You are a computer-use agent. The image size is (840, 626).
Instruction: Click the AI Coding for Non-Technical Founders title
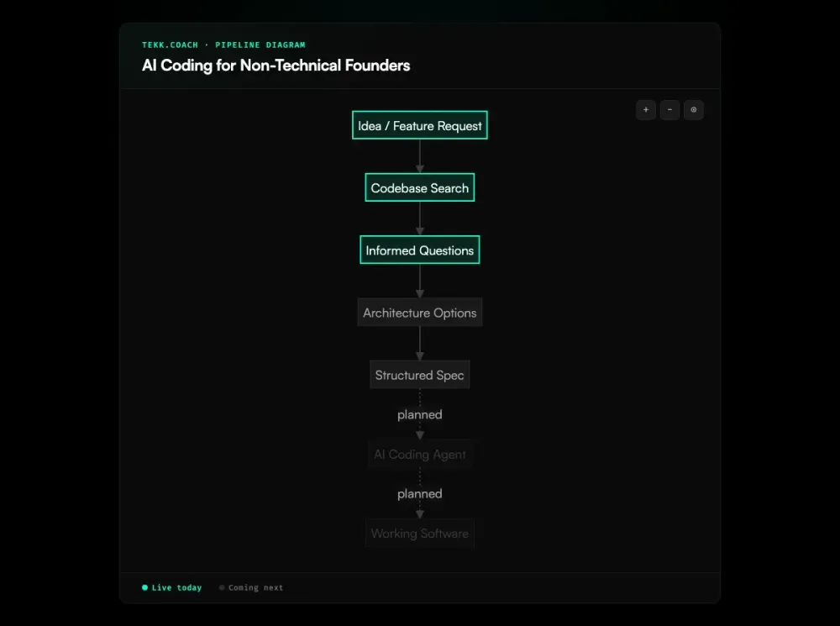coord(276,65)
